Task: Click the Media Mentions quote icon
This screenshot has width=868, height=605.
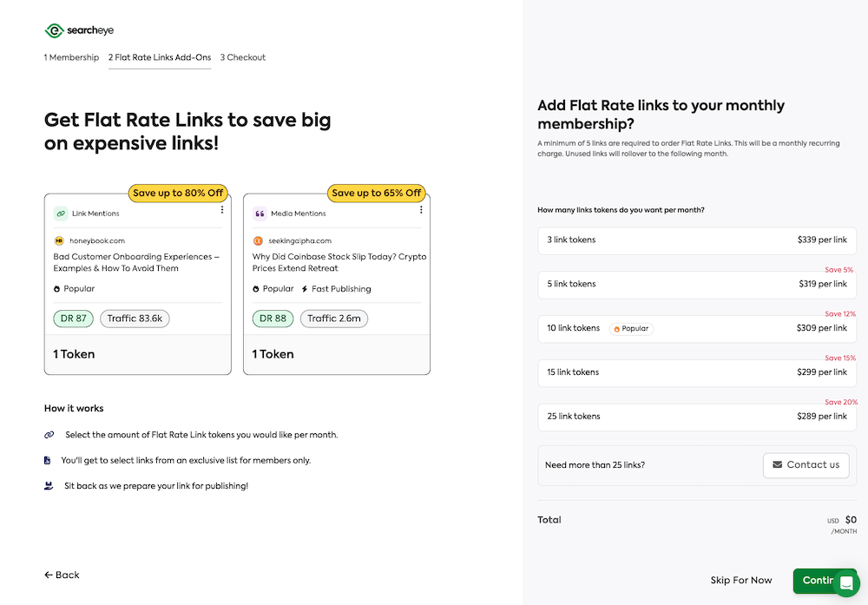Action: pos(260,214)
